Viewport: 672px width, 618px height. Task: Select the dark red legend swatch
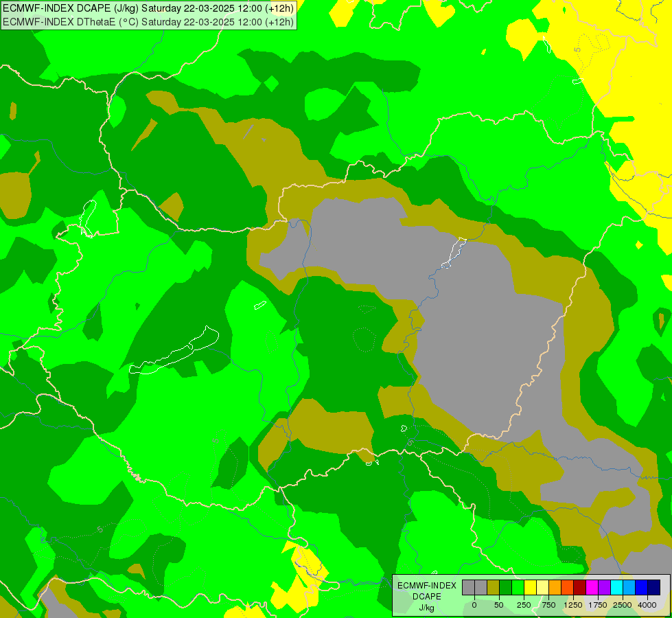(579, 588)
